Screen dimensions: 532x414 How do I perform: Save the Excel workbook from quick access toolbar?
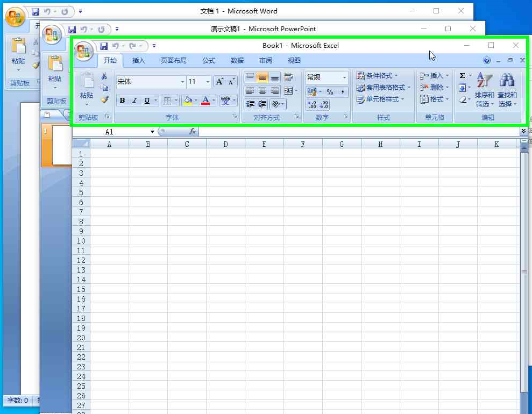pyautogui.click(x=104, y=46)
